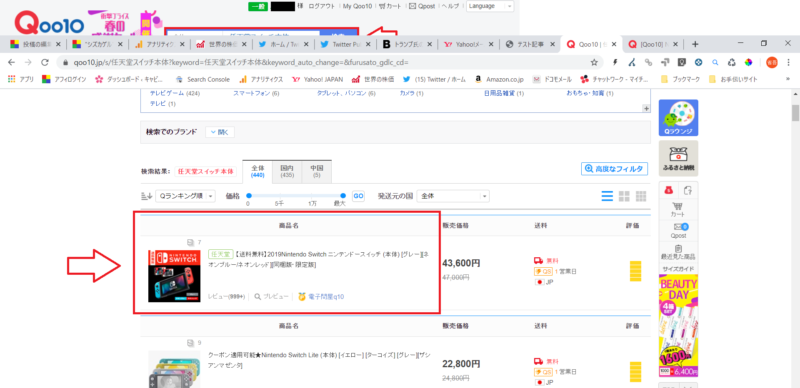Open 最近見た商品 in the sidebar
The image size is (800, 388).
coord(678,252)
